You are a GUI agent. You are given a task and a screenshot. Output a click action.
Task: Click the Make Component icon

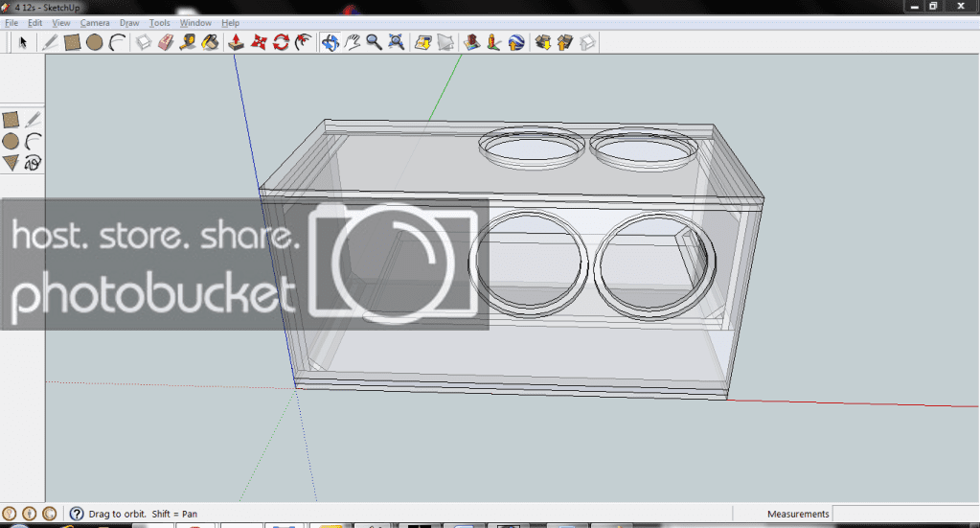pos(144,42)
